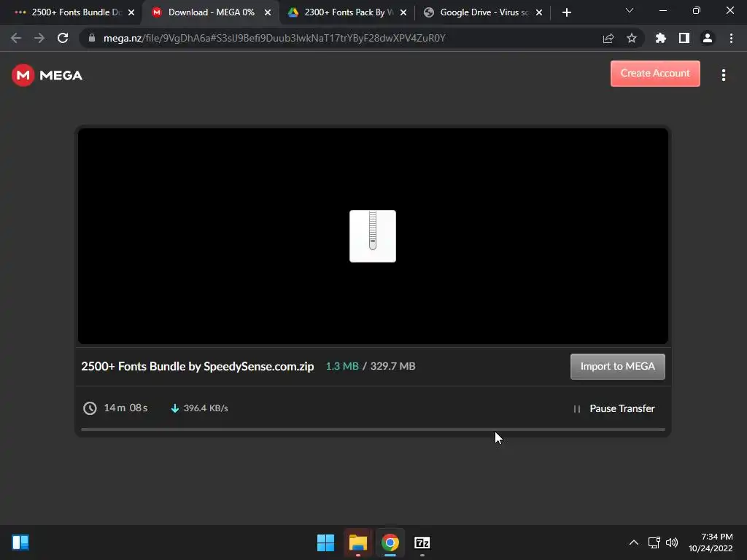Open tab search dropdown chevron

coord(630,10)
